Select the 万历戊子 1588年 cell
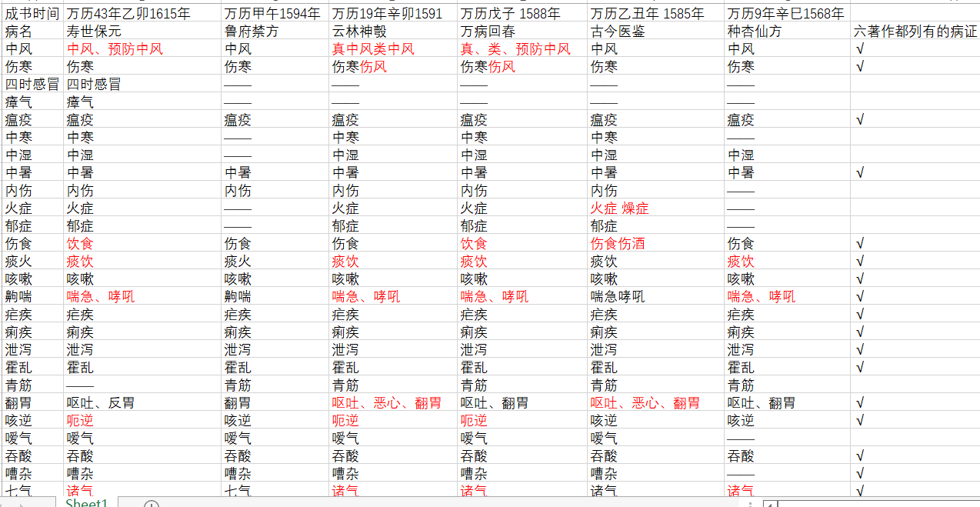This screenshot has width=980, height=507. (523, 13)
